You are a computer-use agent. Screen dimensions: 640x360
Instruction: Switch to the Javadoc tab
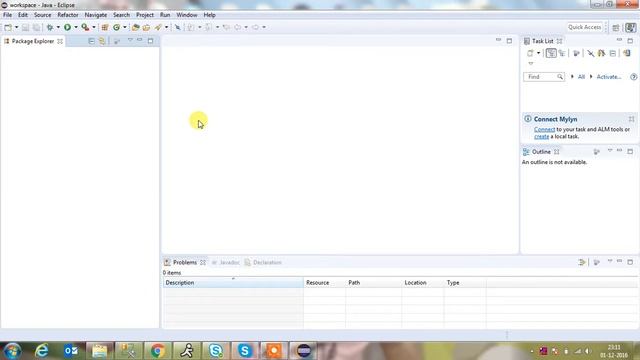pyautogui.click(x=226, y=262)
